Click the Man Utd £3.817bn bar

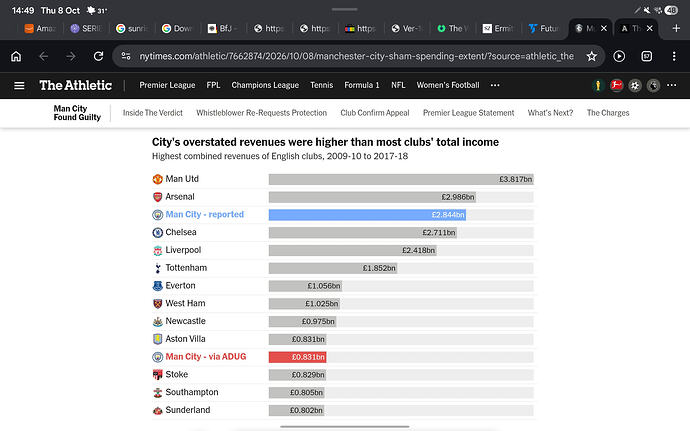[401, 179]
